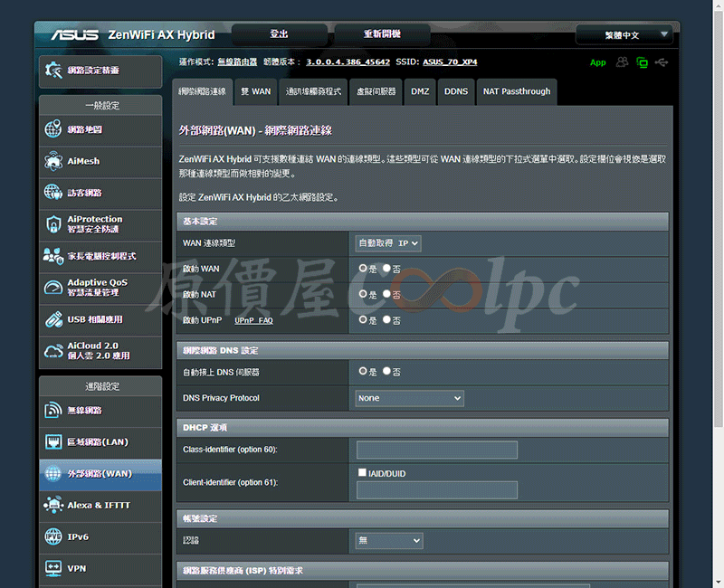Image resolution: width=724 pixels, height=588 pixels.
Task: Click the AiMesh icon in the sidebar
Action: [x=53, y=161]
